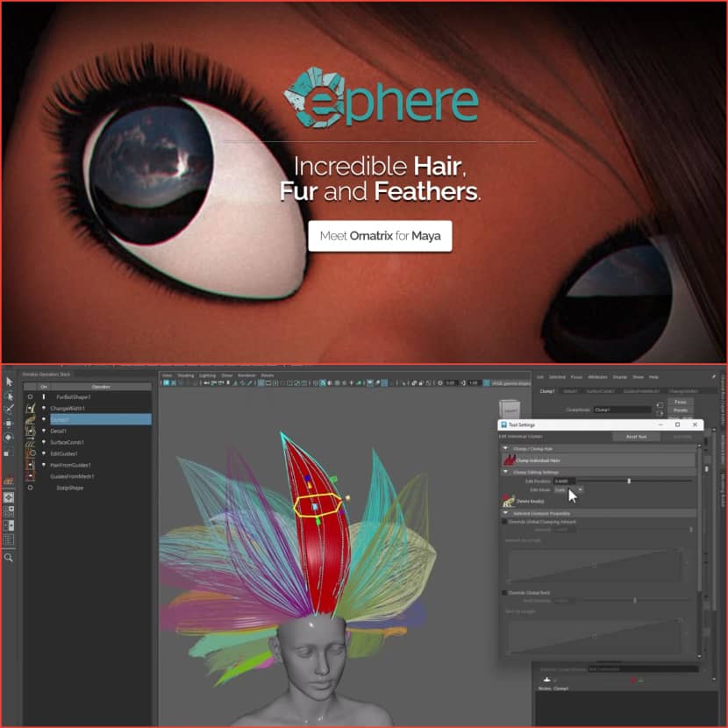The image size is (728, 728).
Task: Open the Edit Mode dropdown
Action: coord(568,489)
